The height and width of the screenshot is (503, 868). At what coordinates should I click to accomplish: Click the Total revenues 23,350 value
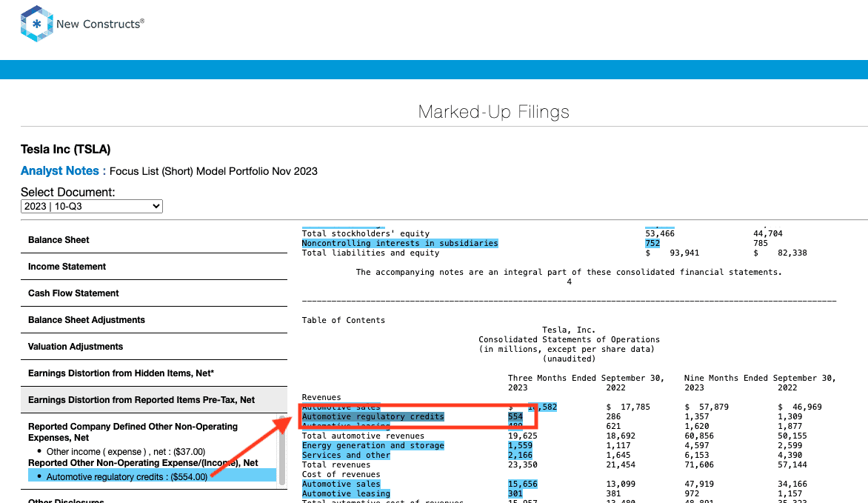coord(523,464)
